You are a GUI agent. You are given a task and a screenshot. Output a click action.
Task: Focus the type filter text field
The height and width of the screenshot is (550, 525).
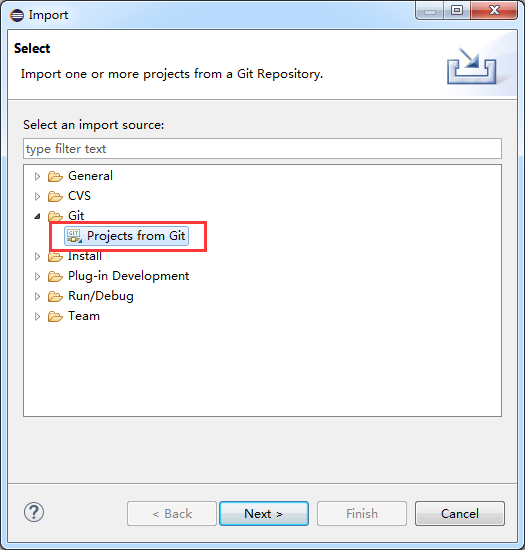click(262, 149)
